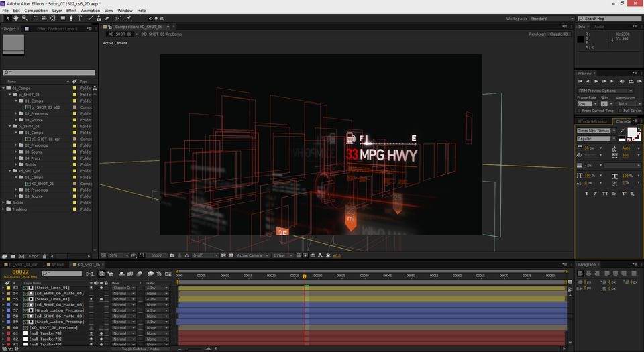Image resolution: width=644 pixels, height=352 pixels.
Task: Open the viewer magnification 50% dropdown
Action: [118, 255]
